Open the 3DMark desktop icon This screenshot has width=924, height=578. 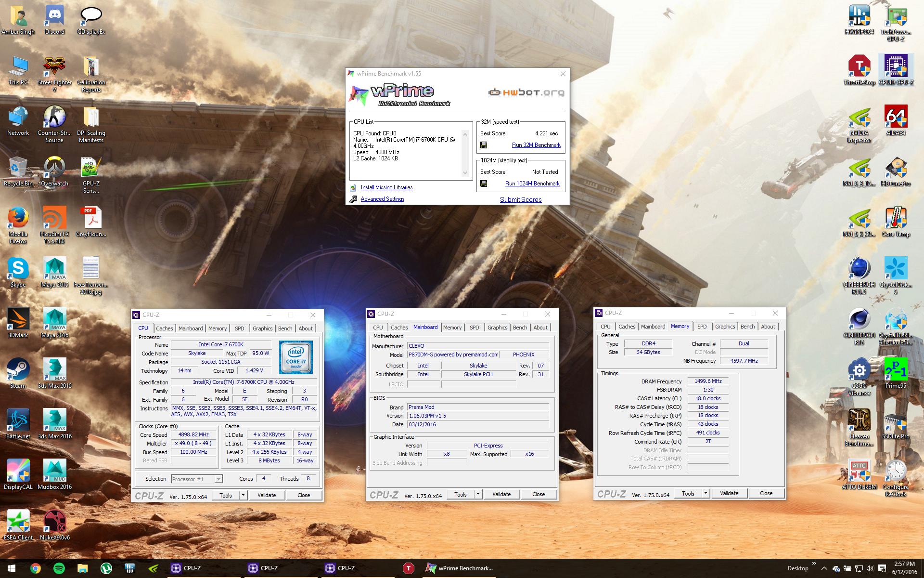click(18, 323)
